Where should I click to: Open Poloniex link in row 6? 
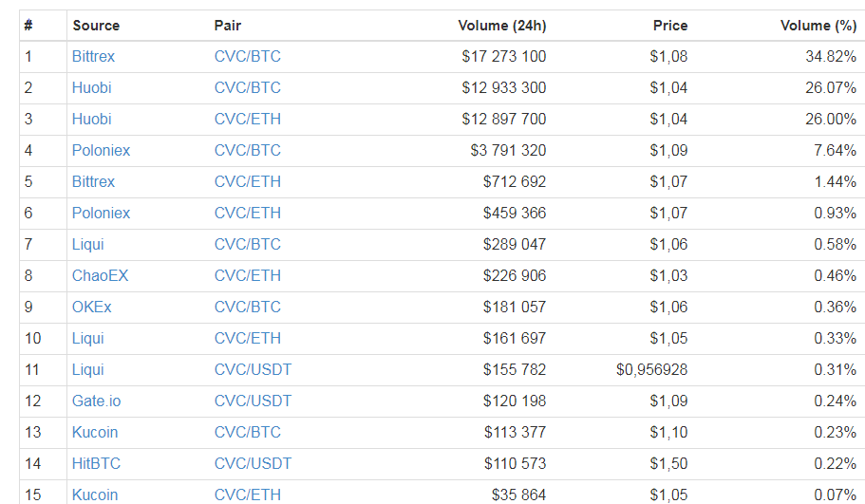click(101, 214)
